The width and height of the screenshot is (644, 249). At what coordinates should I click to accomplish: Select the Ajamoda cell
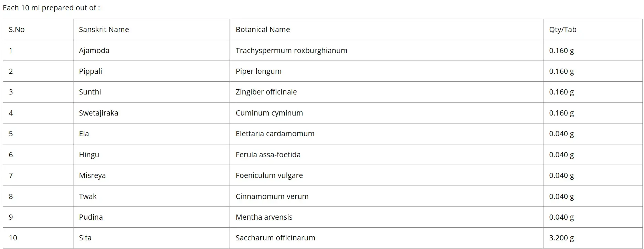(151, 51)
